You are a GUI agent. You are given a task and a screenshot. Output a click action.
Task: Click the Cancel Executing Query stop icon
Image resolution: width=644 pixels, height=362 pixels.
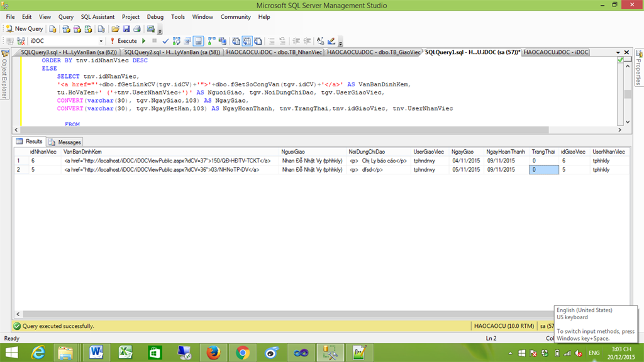(155, 41)
